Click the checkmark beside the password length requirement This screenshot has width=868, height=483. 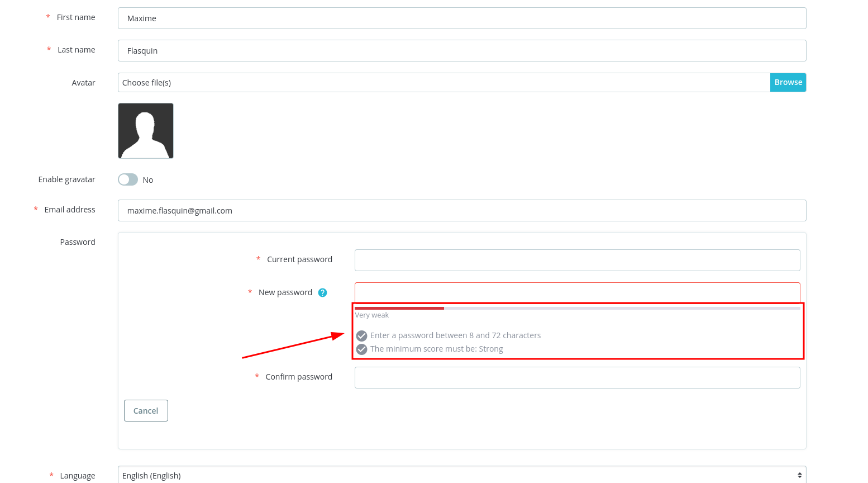[361, 335]
